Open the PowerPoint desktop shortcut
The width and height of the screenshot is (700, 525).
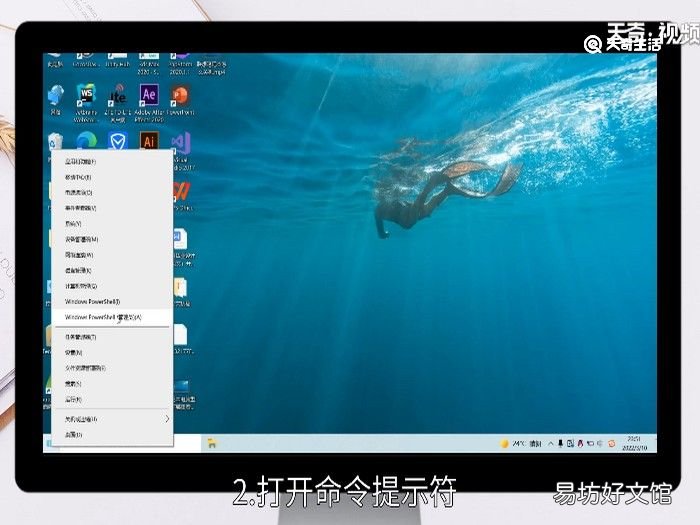[180, 101]
